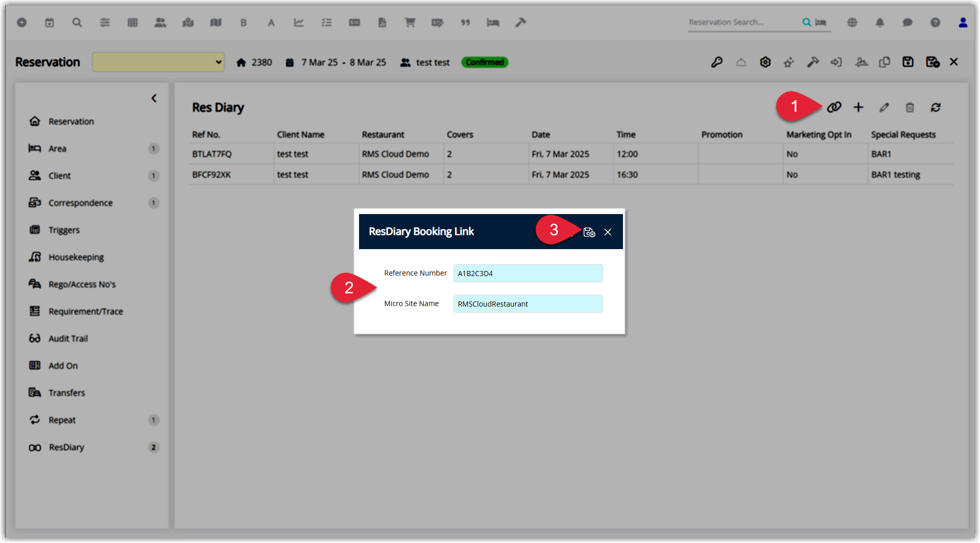Click the top-left plus circle icon

(22, 22)
